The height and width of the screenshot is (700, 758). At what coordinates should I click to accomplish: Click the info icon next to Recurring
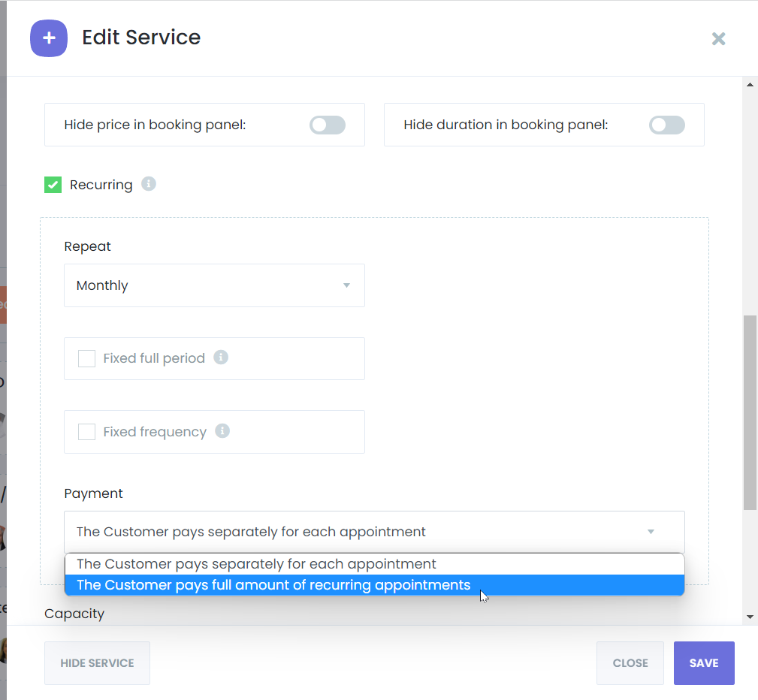coord(148,184)
